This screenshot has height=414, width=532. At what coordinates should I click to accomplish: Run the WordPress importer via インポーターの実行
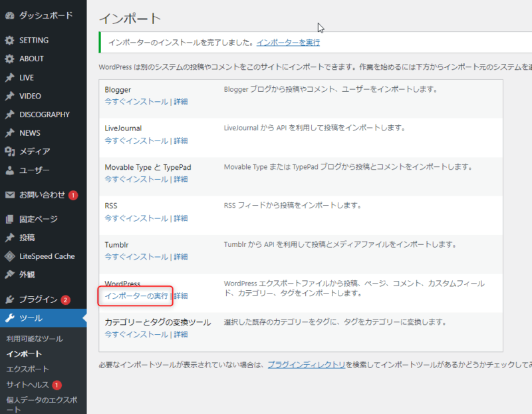136,296
